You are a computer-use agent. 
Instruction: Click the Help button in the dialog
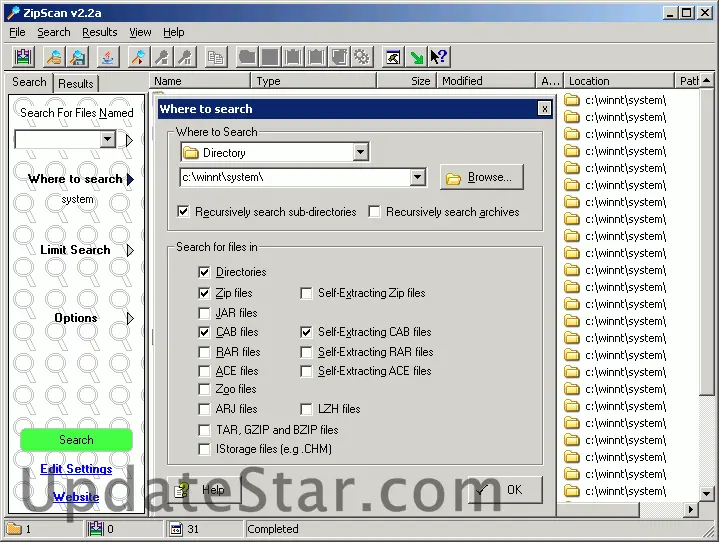pos(205,490)
